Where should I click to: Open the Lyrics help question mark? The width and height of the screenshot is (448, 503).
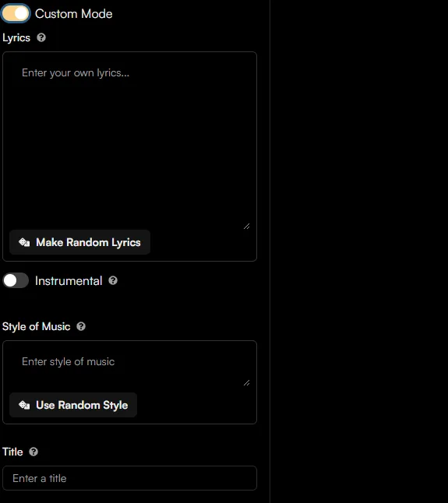pyautogui.click(x=41, y=37)
